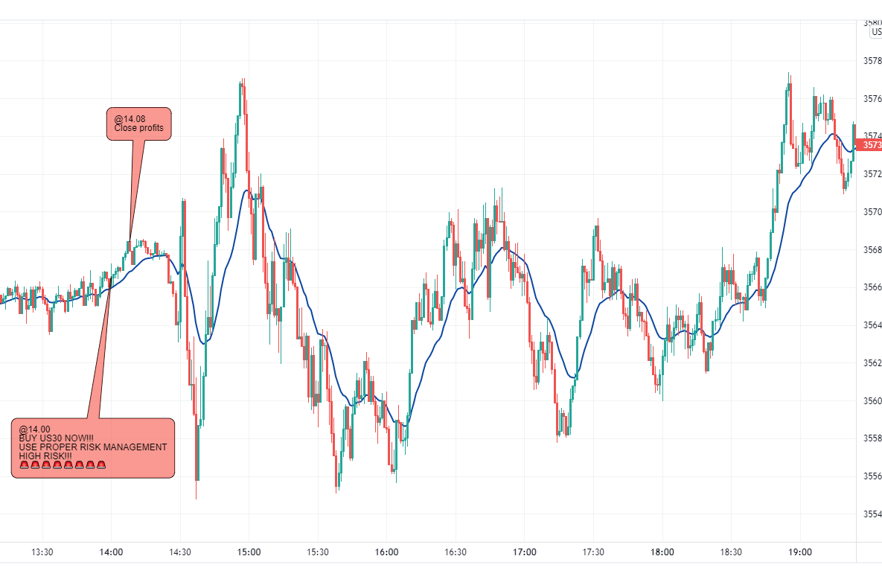Click the 18:00 time axis label
This screenshot has width=882, height=588.
[662, 552]
